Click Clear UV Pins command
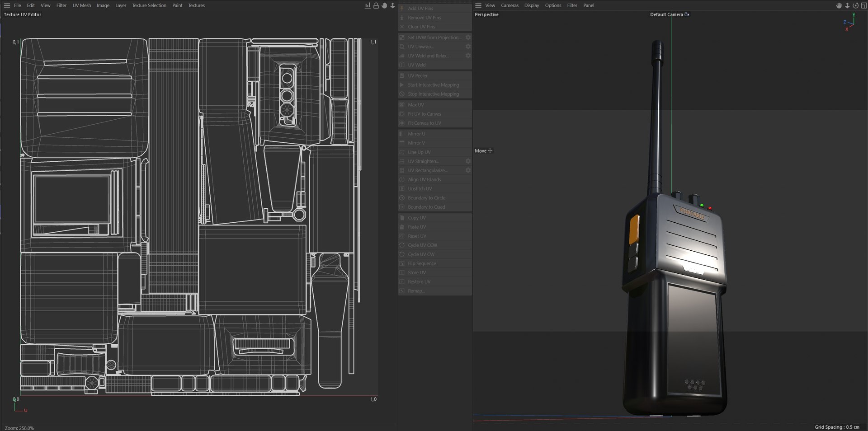Screen dimensions: 868x431 tap(435, 27)
